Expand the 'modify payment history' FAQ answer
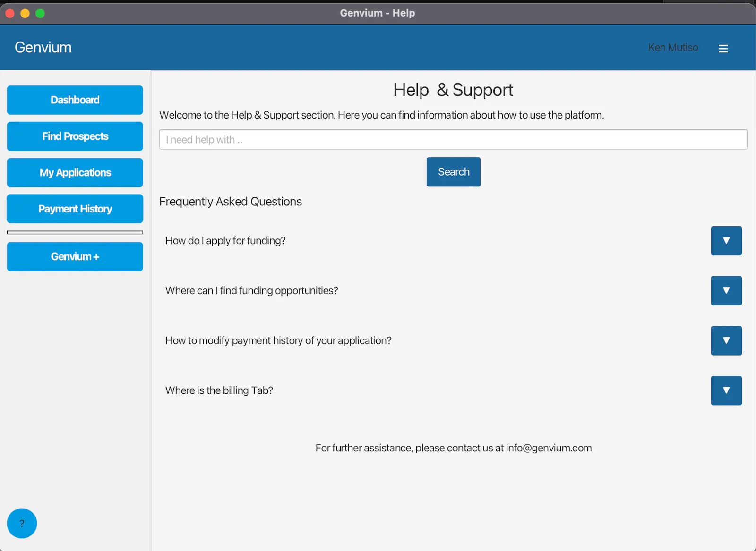This screenshot has height=551, width=756. coord(726,340)
